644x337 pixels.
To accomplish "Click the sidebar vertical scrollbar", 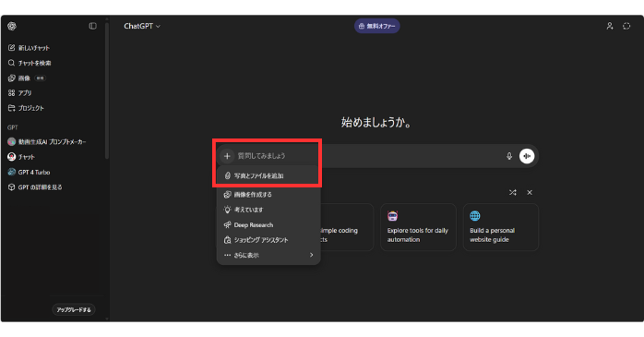I will click(107, 90).
